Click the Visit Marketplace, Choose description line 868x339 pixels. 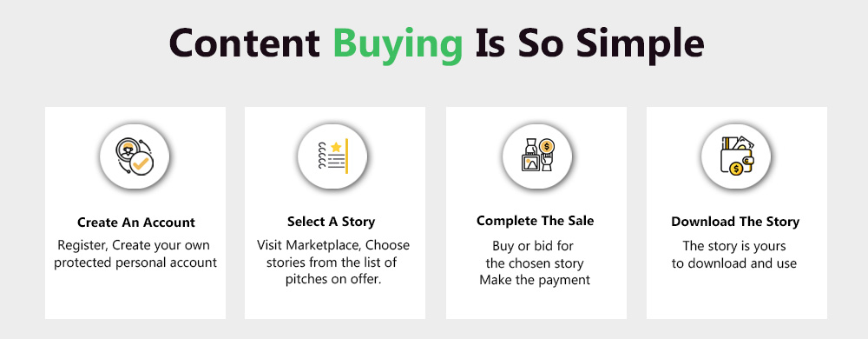pyautogui.click(x=333, y=245)
